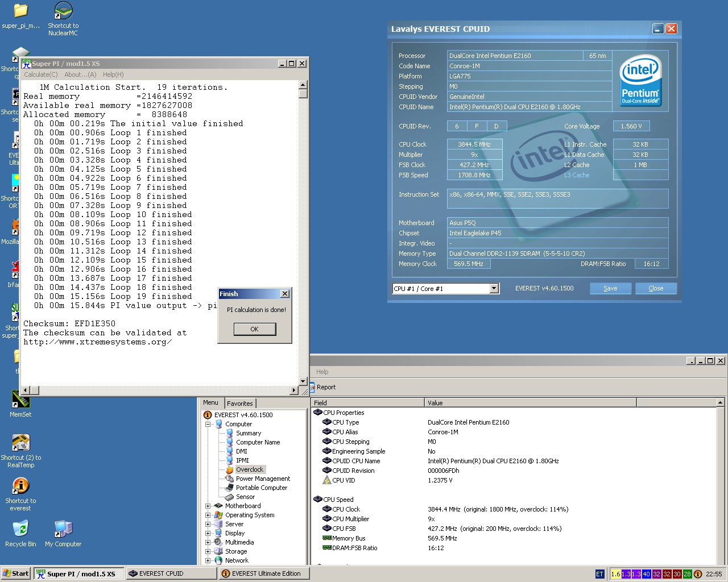Image resolution: width=728 pixels, height=582 pixels.
Task: Select the Portable Computer tree item
Action: [x=262, y=488]
